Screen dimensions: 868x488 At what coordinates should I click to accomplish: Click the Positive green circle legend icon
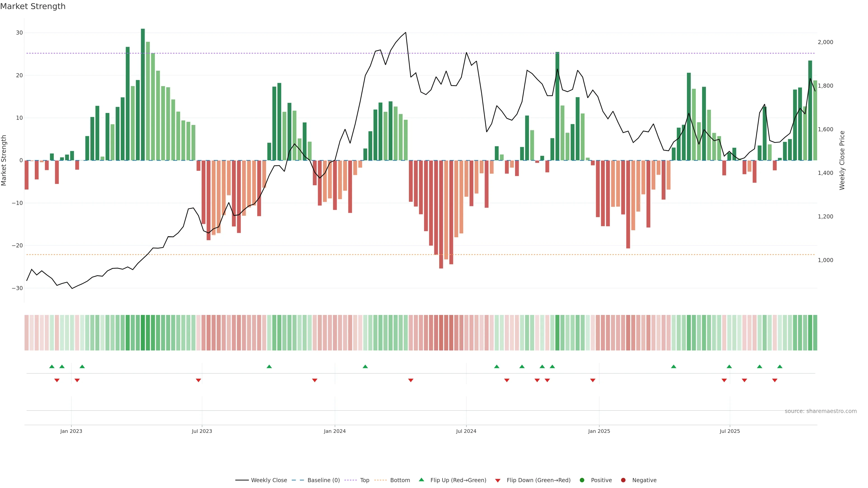point(582,480)
